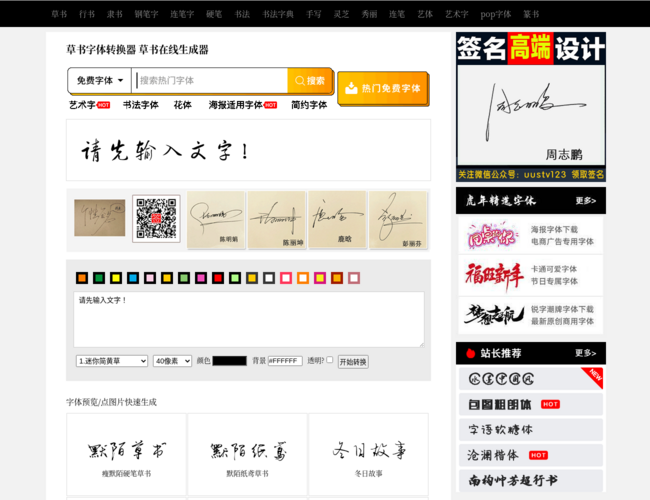
Task: Open the black brush 锐字潮牌 logo image
Action: point(494,315)
